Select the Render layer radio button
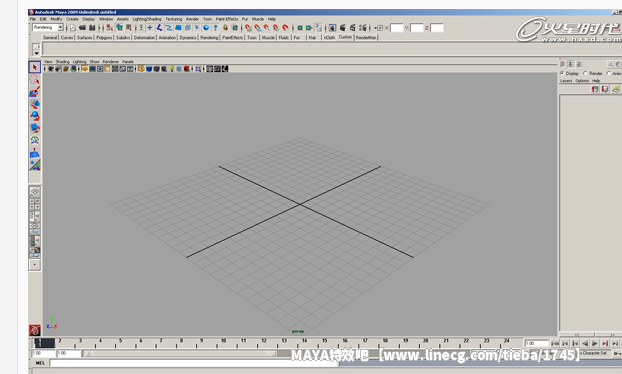This screenshot has width=622, height=374. (586, 73)
